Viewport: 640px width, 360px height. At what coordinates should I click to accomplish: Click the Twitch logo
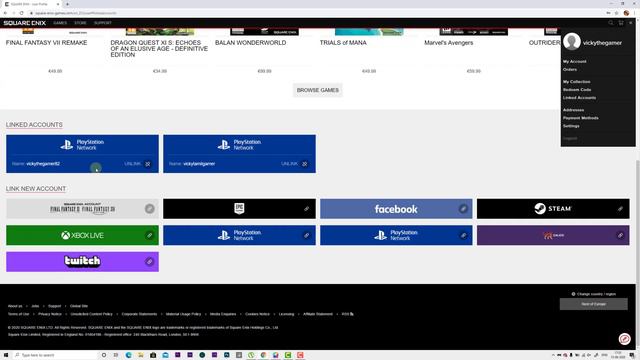coord(82,261)
